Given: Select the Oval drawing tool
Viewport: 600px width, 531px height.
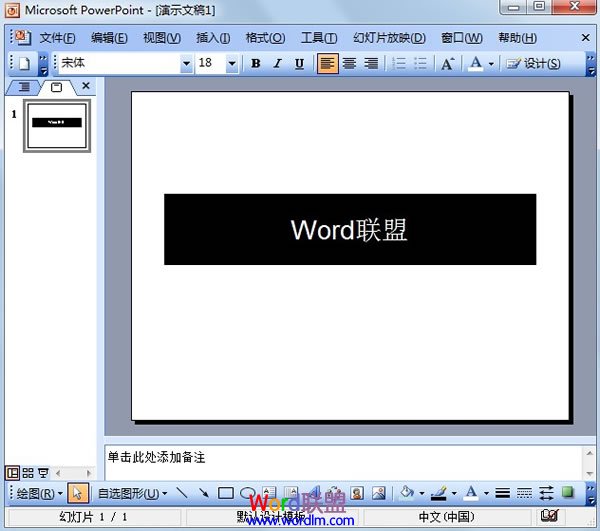Looking at the screenshot, I should click(247, 493).
